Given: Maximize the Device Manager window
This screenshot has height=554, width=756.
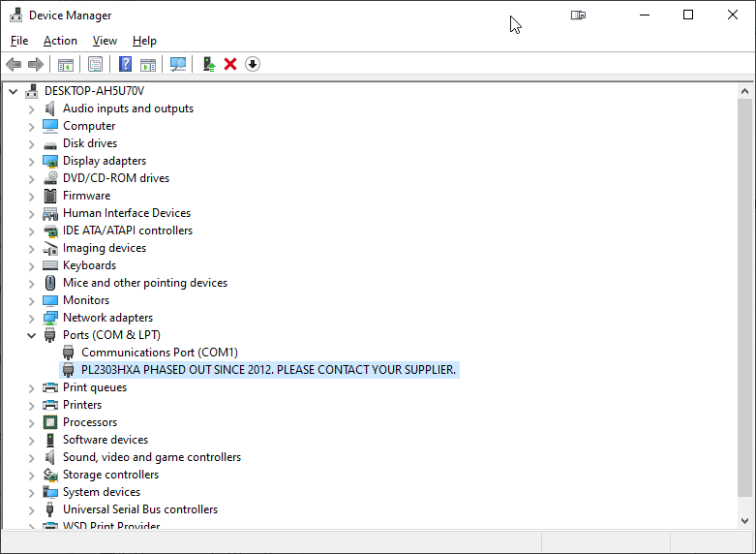Looking at the screenshot, I should click(688, 15).
